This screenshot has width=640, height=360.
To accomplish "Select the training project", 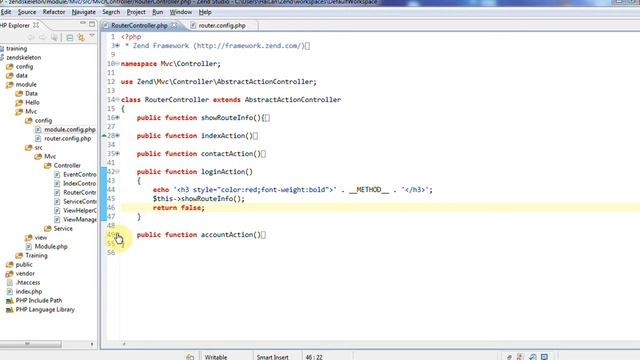I will coord(17,49).
